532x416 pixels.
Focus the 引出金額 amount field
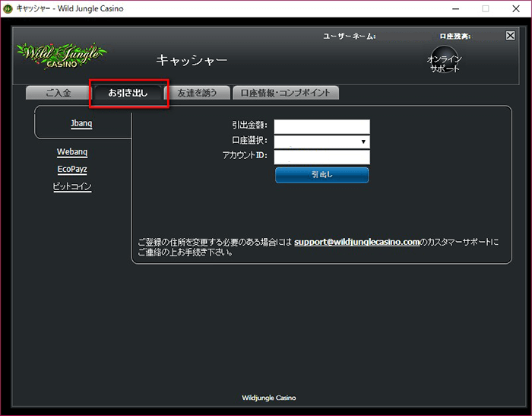point(322,127)
